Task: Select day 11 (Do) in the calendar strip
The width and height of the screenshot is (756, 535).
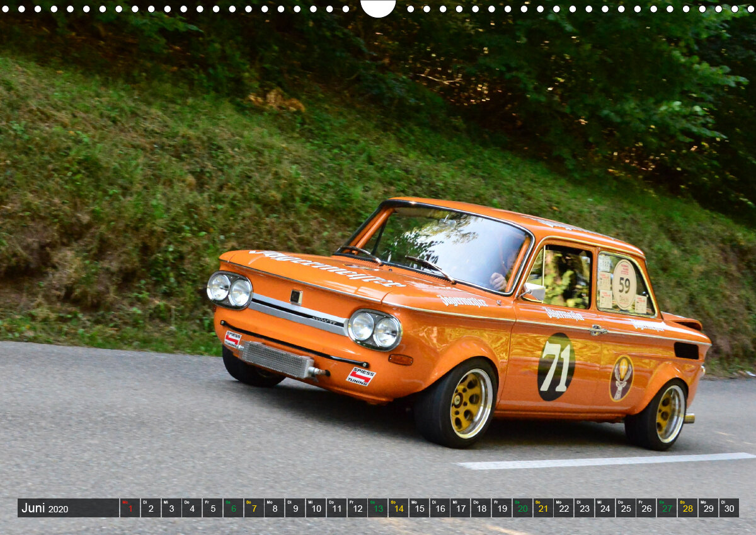Action: tap(336, 508)
